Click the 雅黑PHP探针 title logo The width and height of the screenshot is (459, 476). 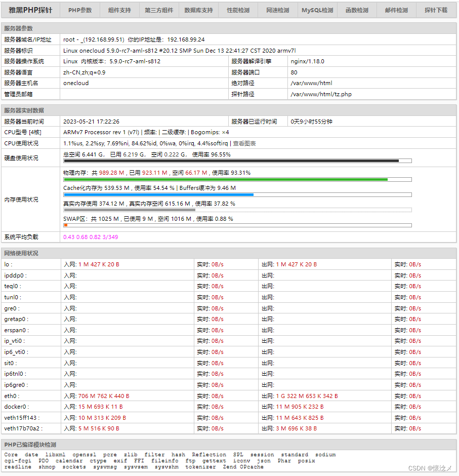(30, 10)
